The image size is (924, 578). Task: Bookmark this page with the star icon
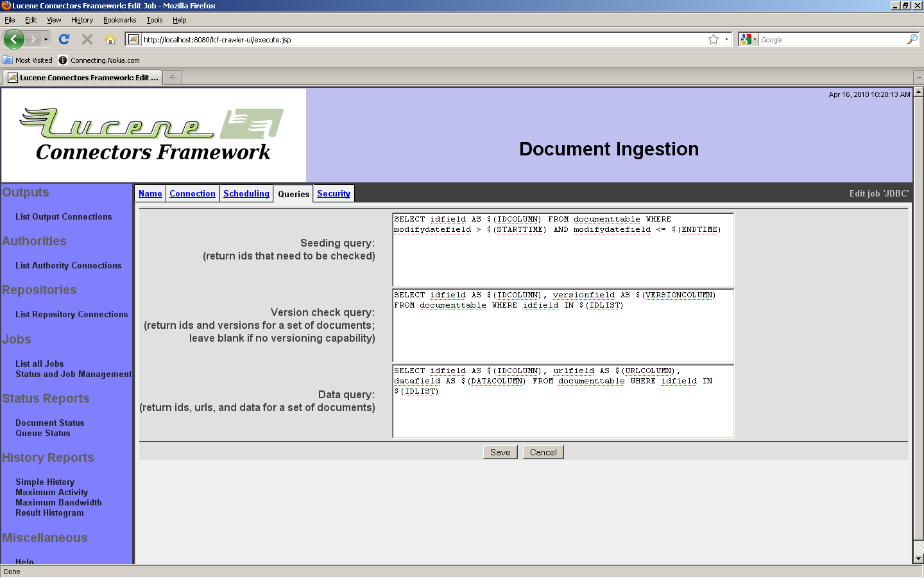point(713,39)
